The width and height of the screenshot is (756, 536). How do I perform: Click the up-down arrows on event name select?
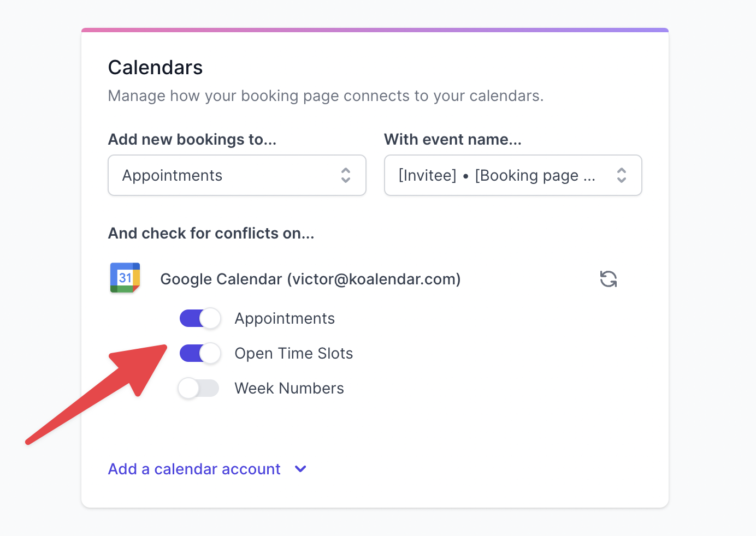(x=622, y=175)
